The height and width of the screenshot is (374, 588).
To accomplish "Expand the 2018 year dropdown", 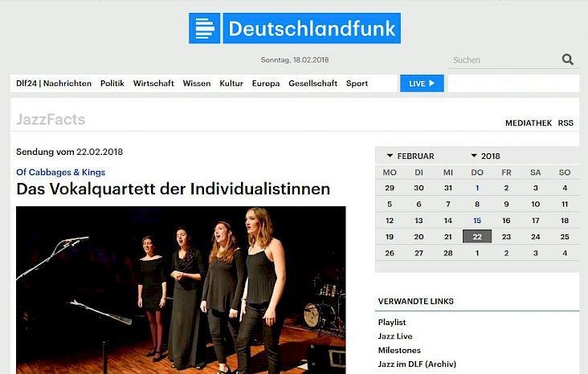I will click(x=486, y=156).
